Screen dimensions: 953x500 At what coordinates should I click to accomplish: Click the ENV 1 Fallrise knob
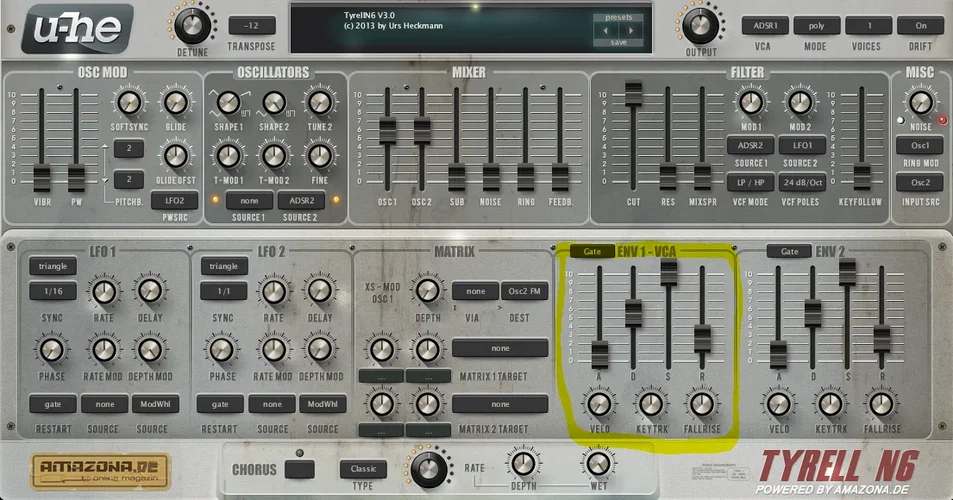coord(700,404)
